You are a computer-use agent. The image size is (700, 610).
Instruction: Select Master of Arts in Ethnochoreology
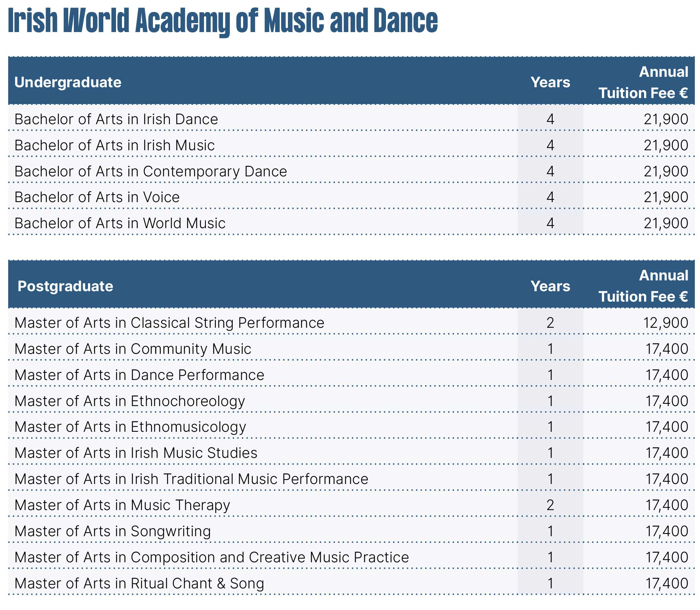pos(130,401)
